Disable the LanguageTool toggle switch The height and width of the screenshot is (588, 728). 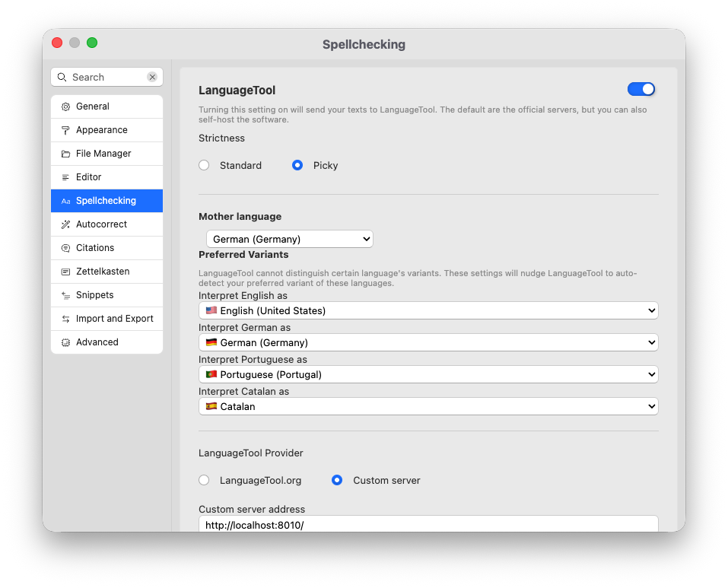(641, 89)
